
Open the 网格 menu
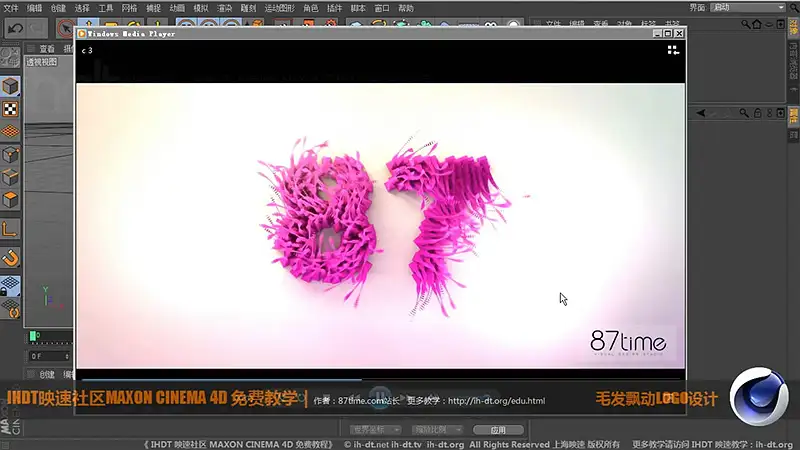(x=129, y=8)
